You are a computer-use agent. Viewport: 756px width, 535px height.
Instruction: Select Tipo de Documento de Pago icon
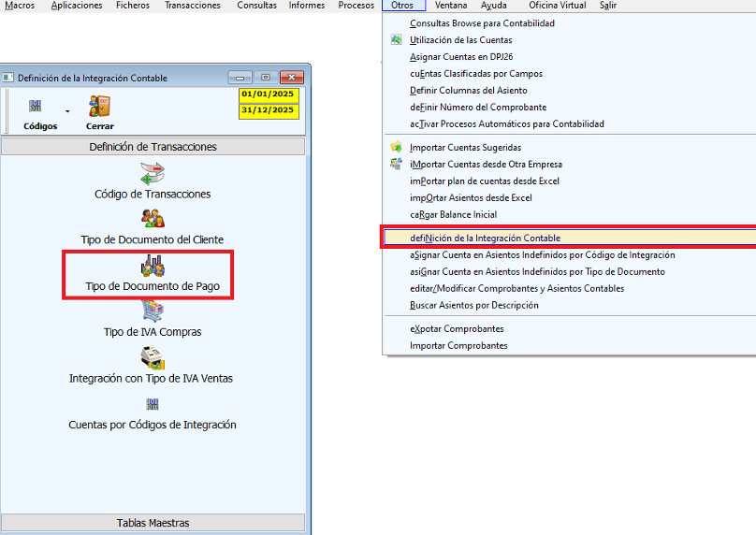click(x=153, y=265)
